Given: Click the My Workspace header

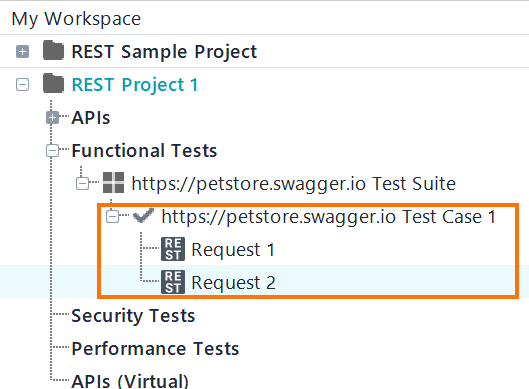Looking at the screenshot, I should click(76, 19).
